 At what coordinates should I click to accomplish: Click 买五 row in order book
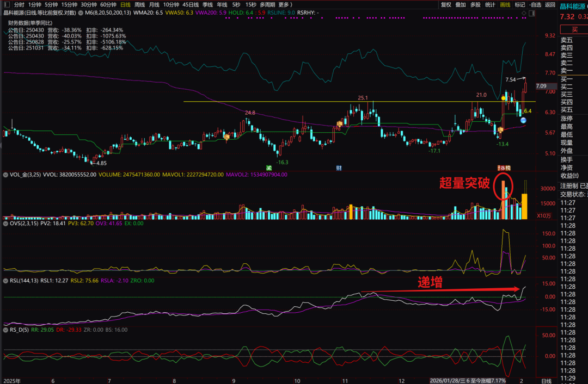pyautogui.click(x=567, y=109)
